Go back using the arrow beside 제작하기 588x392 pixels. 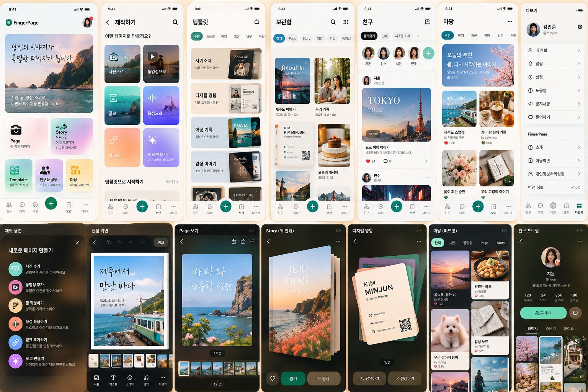[x=108, y=22]
